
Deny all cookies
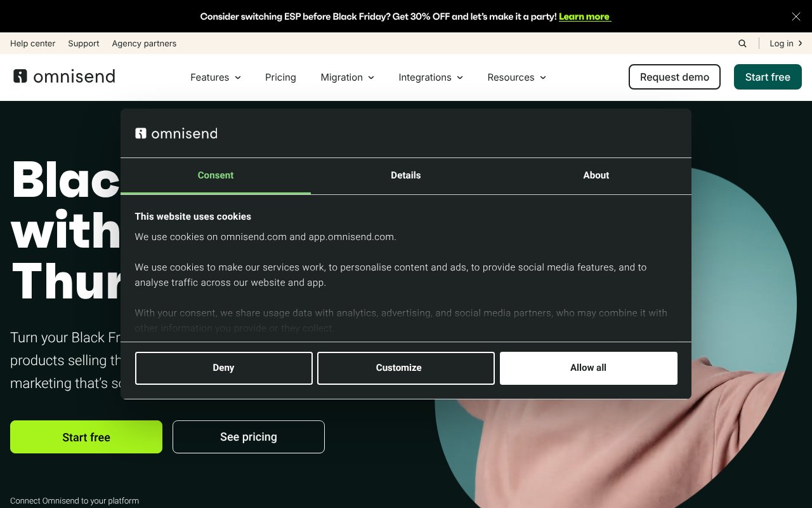(223, 368)
